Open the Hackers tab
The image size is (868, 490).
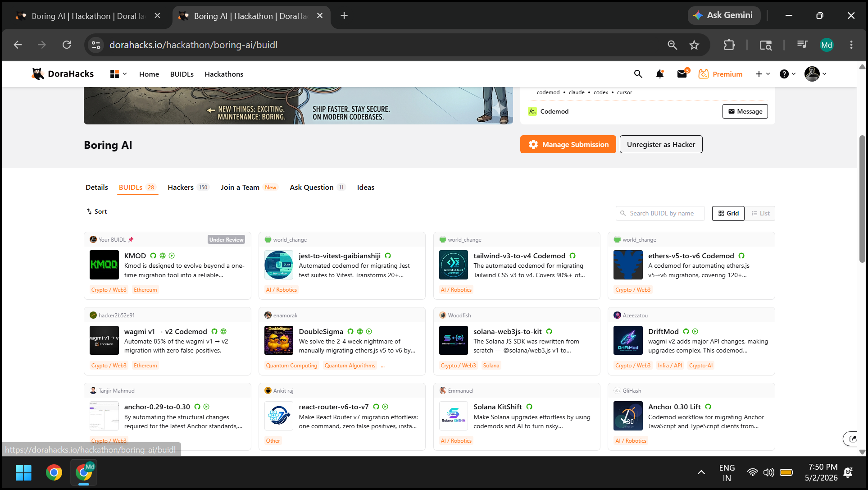[188, 187]
